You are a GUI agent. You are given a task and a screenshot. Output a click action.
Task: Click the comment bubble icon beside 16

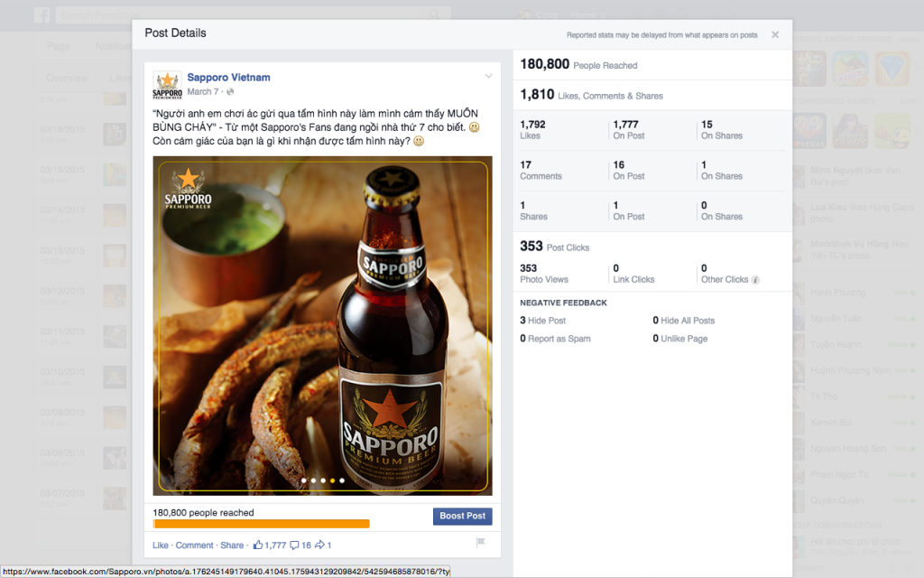(x=295, y=545)
